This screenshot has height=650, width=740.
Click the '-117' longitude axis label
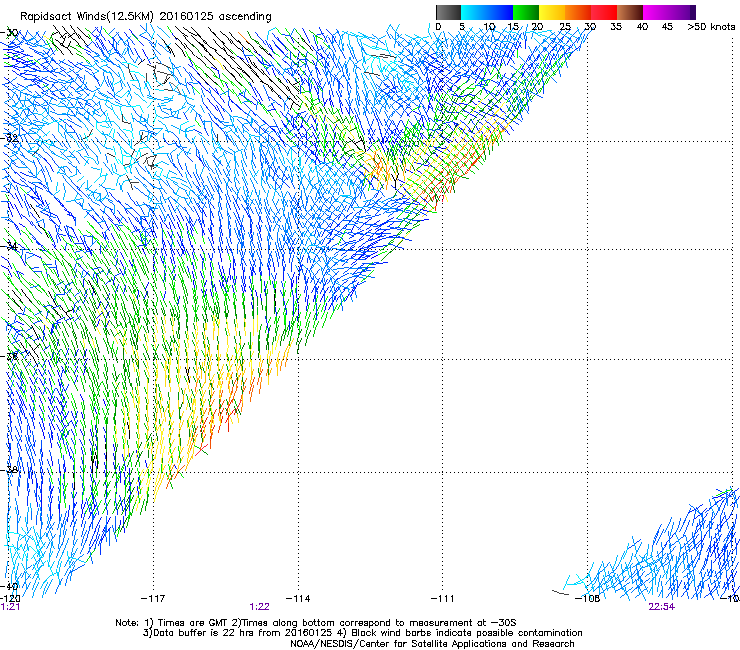pyautogui.click(x=153, y=599)
